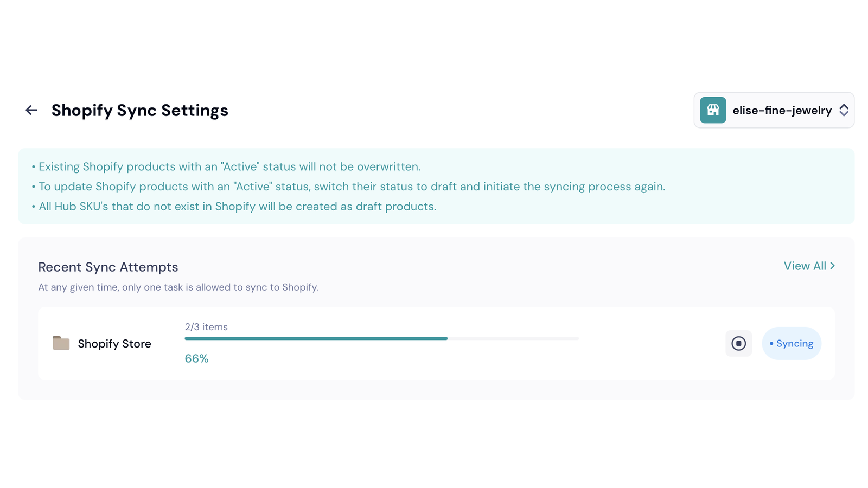
Task: Expand the store selector up-down chevron
Action: click(x=844, y=110)
